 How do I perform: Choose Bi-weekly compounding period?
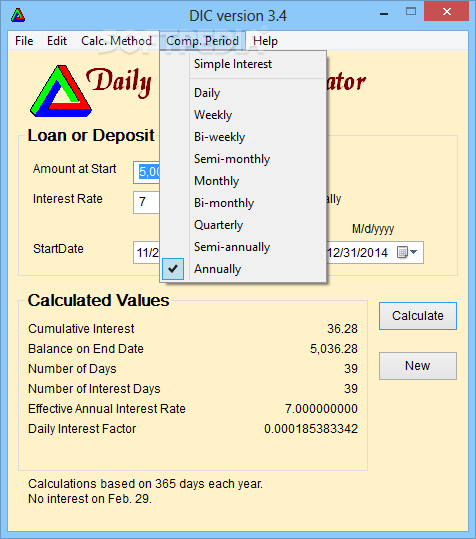(x=243, y=137)
